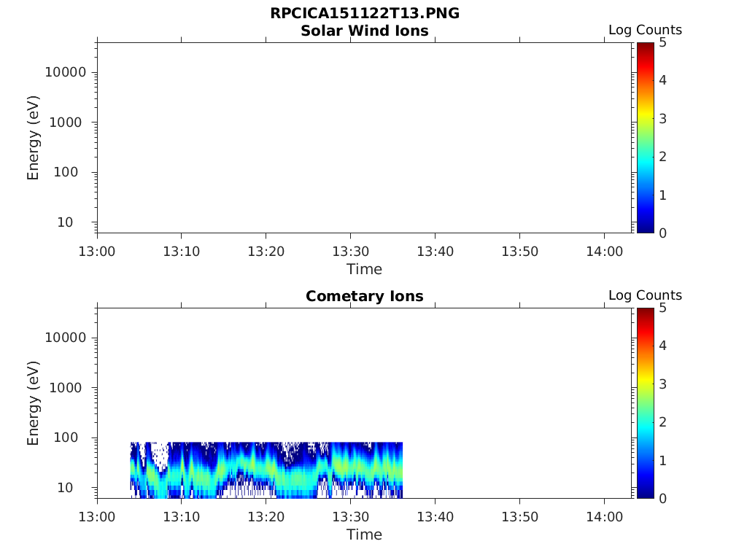Click the Time axis label under top plot
The width and height of the screenshot is (747, 560).
[365, 270]
